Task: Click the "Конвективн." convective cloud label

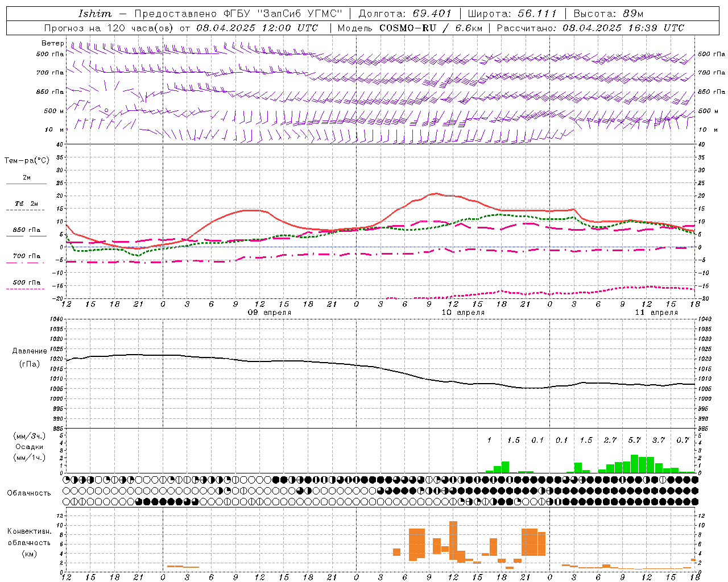Action: pyautogui.click(x=29, y=531)
